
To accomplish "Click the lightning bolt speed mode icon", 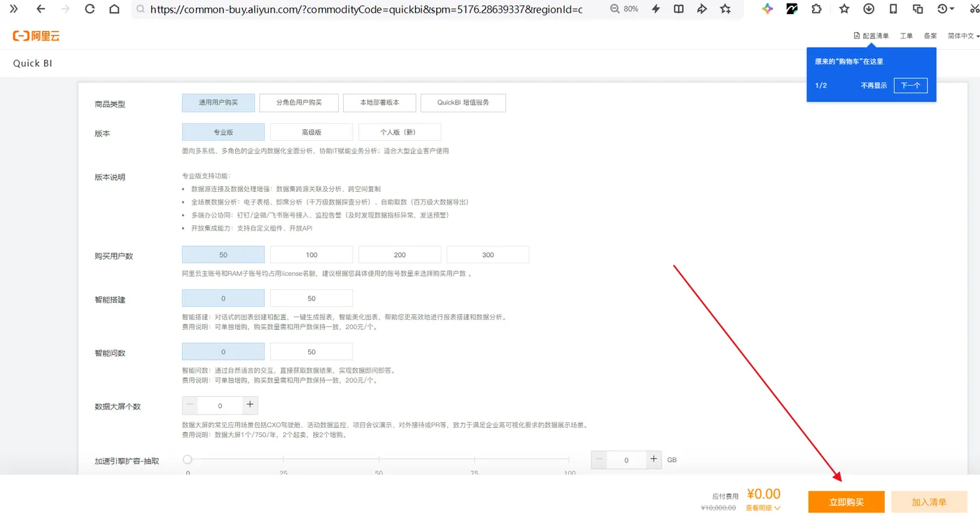I will click(656, 9).
